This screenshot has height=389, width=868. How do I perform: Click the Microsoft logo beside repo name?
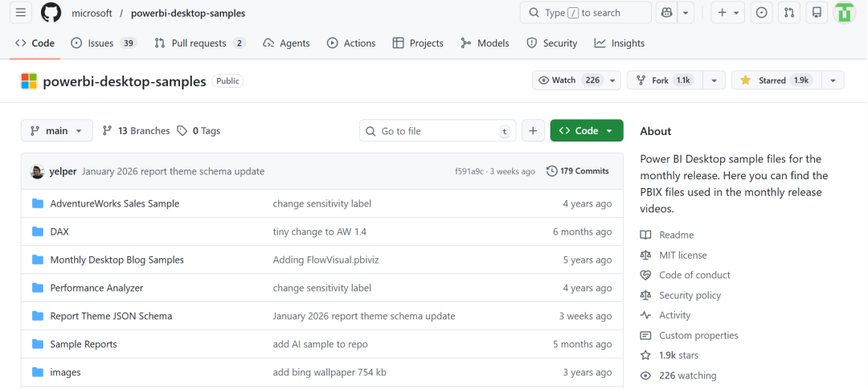point(29,81)
